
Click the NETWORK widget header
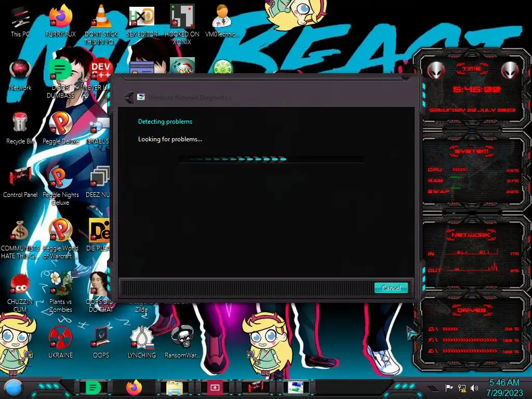471,235
